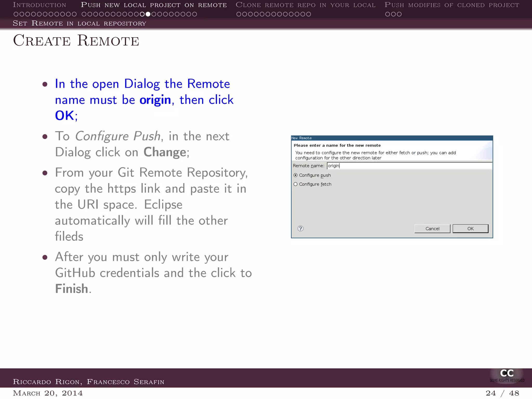Click the first dot under Clone remote repo

239,14
